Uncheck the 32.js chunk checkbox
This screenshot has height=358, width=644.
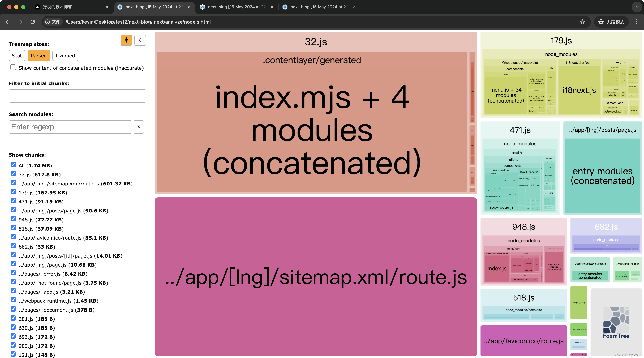pyautogui.click(x=13, y=174)
